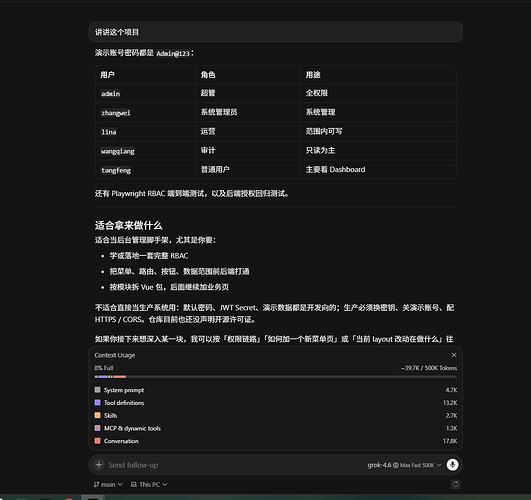Close the Context Usage panel

click(x=454, y=355)
